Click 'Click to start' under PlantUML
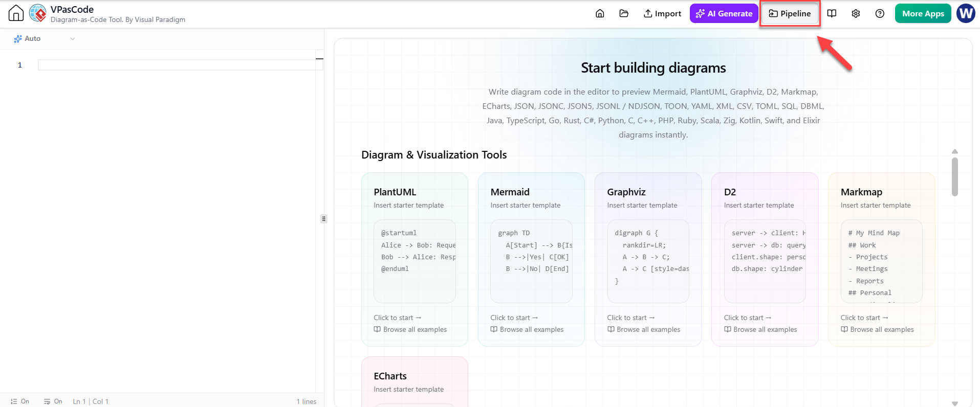980x407 pixels. point(398,318)
